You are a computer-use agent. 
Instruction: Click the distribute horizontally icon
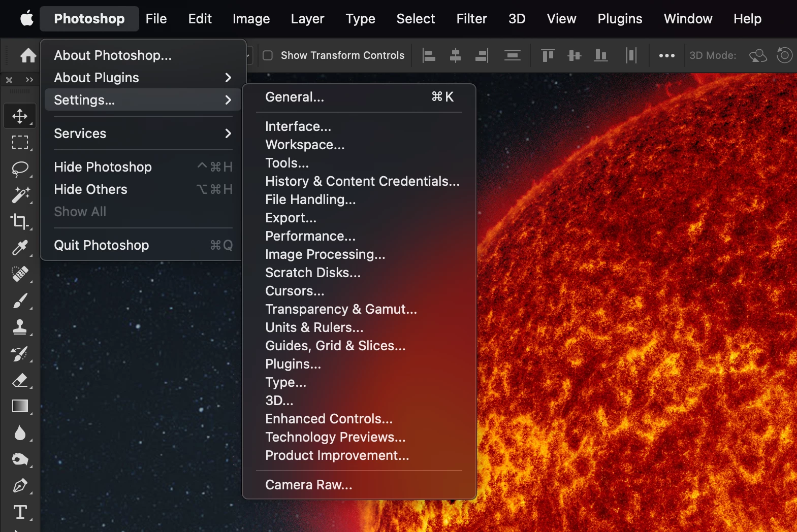pos(631,55)
